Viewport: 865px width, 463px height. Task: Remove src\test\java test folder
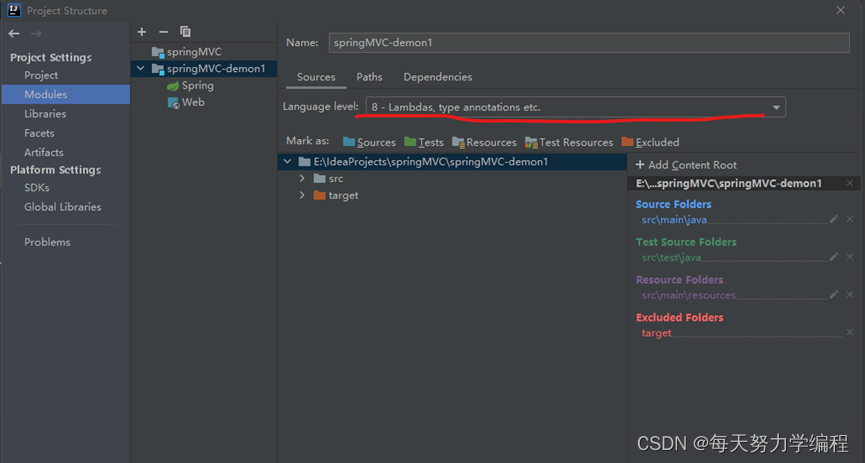tap(850, 257)
